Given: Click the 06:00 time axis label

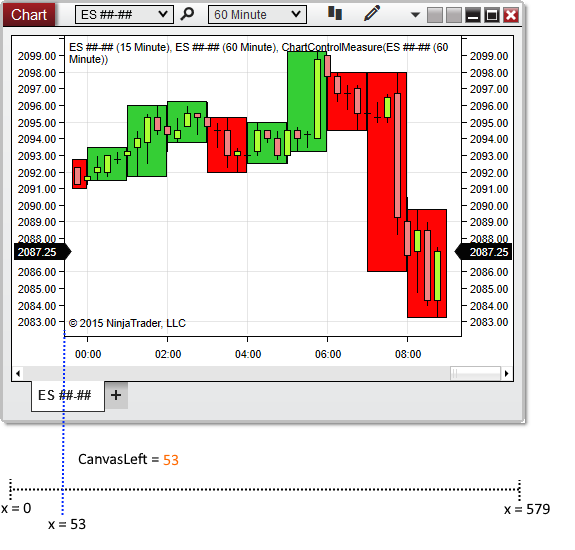Looking at the screenshot, I should (328, 354).
